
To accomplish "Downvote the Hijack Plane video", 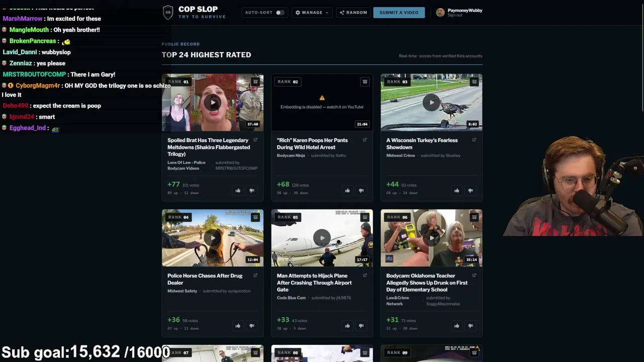I will pos(361,326).
